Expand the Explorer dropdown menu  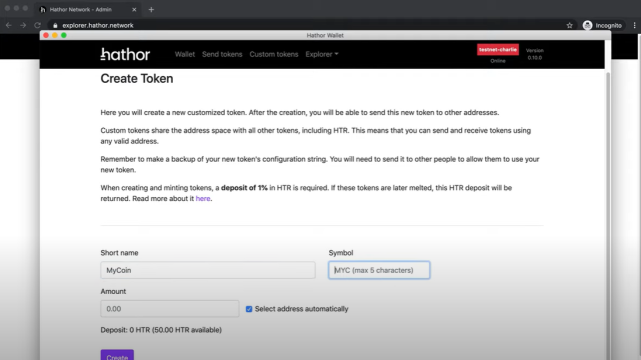[322, 54]
